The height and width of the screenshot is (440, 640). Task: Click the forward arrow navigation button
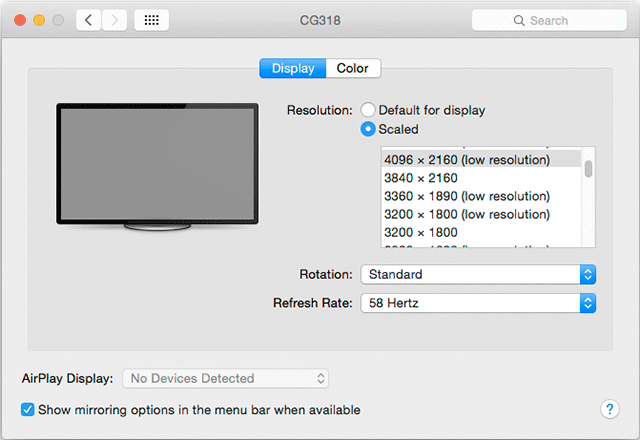click(x=114, y=20)
